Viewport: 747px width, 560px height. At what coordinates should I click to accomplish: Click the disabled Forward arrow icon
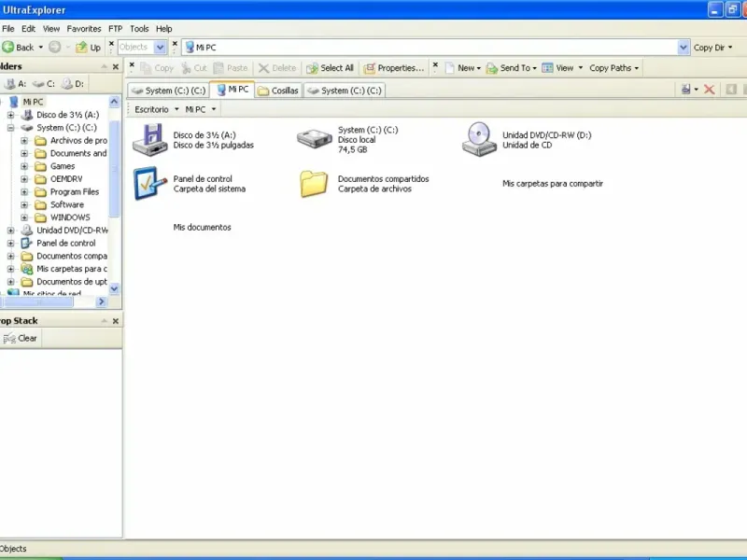(55, 47)
